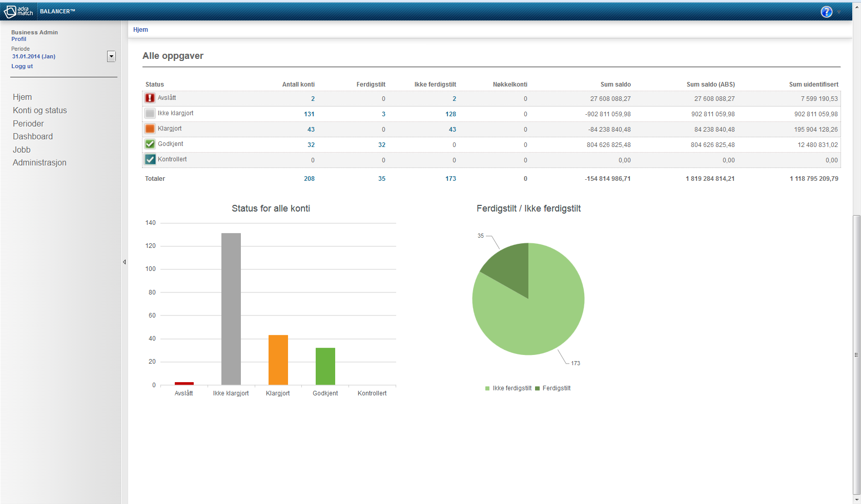Screen dimensions: 861x504
Task: Toggle Ikke ferdigstilt legend swatch
Action: point(487,388)
